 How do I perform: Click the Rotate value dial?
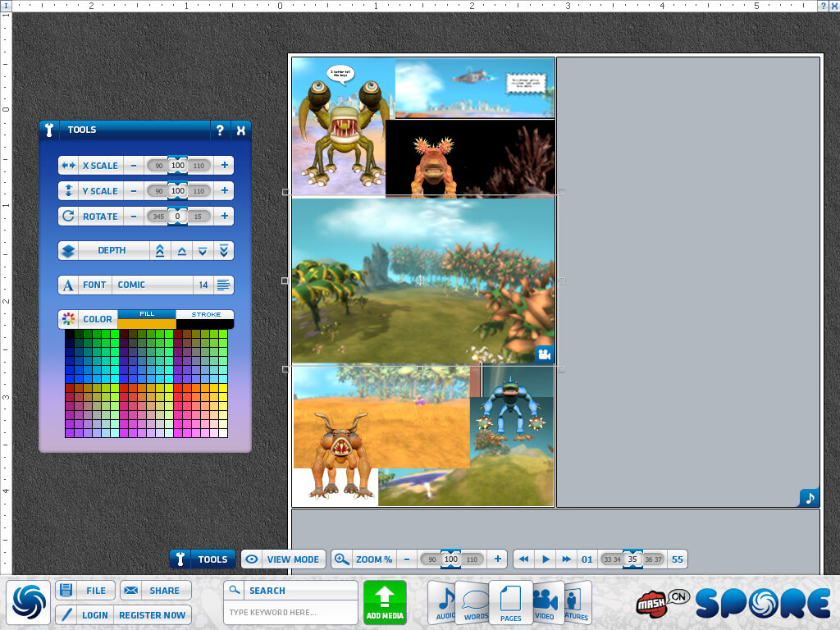(178, 217)
